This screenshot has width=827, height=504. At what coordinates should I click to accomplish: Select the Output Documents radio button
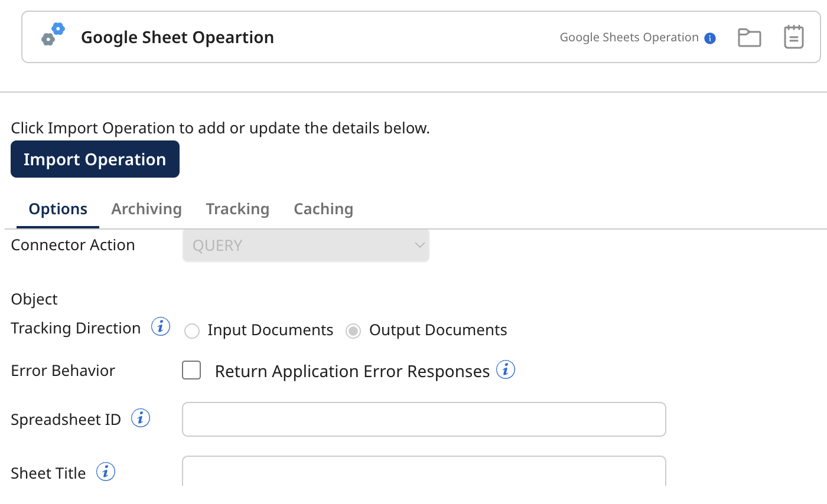point(353,331)
